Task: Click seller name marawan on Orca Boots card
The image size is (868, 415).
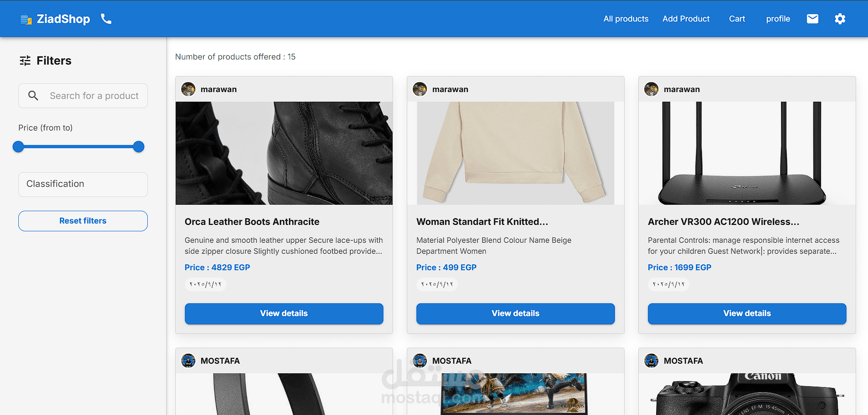Action: [219, 89]
